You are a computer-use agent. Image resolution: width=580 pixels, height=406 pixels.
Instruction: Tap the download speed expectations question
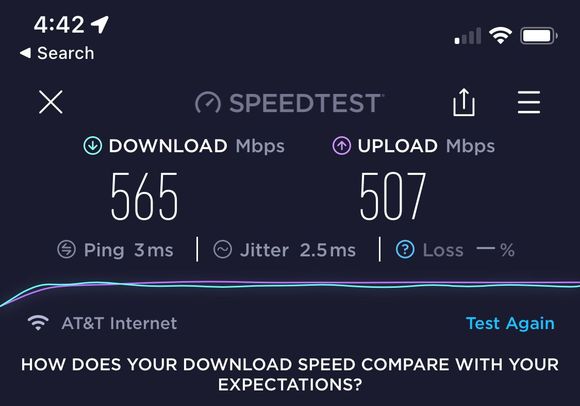290,375
